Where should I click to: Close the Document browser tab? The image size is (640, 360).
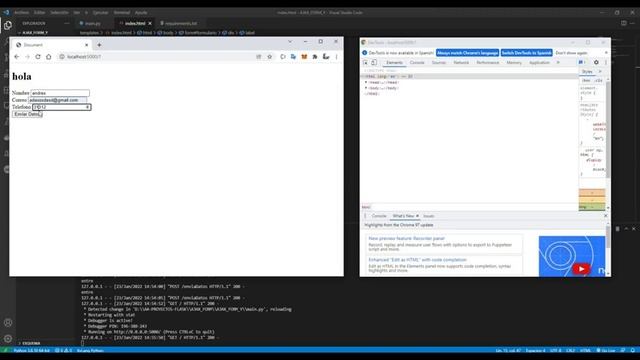pos(87,45)
